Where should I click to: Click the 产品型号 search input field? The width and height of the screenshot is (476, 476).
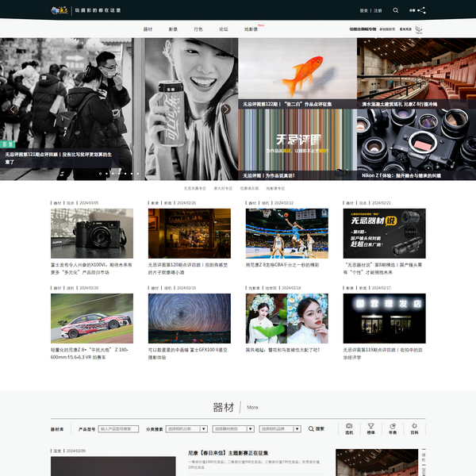coord(120,428)
